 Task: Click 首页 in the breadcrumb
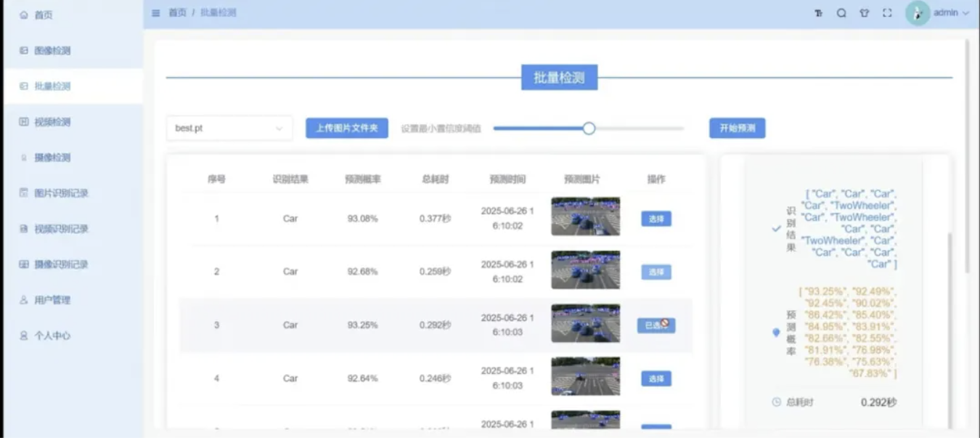177,13
